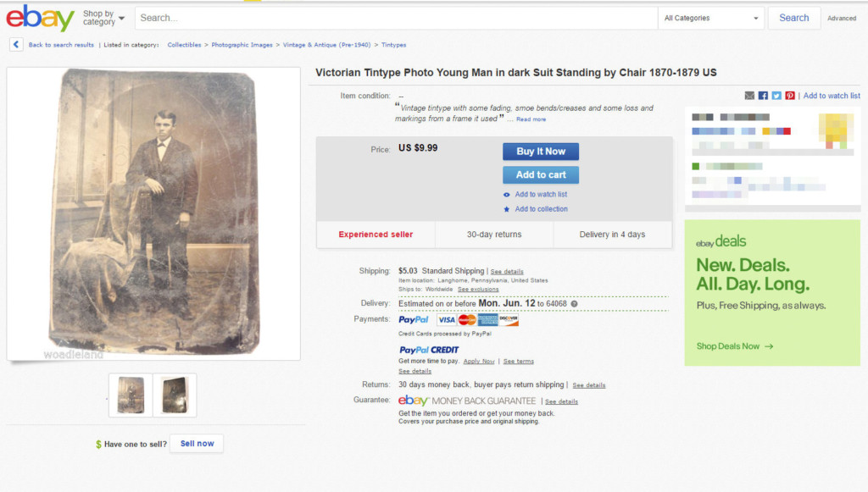Click the Add to cart button
868x492 pixels.
click(541, 175)
